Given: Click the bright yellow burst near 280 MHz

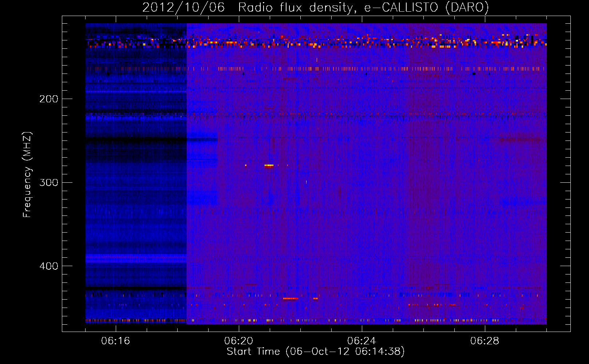Looking at the screenshot, I should point(269,165).
